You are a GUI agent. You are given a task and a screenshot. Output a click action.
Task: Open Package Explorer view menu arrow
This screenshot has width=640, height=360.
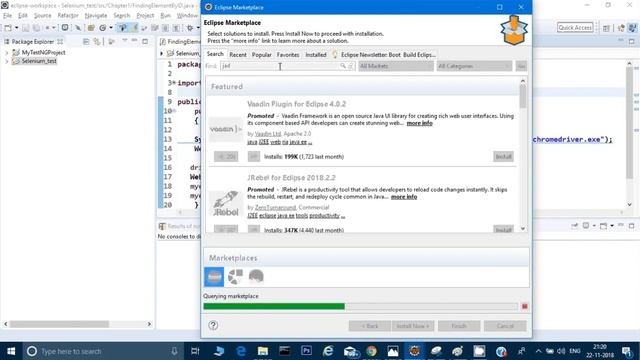point(124,41)
